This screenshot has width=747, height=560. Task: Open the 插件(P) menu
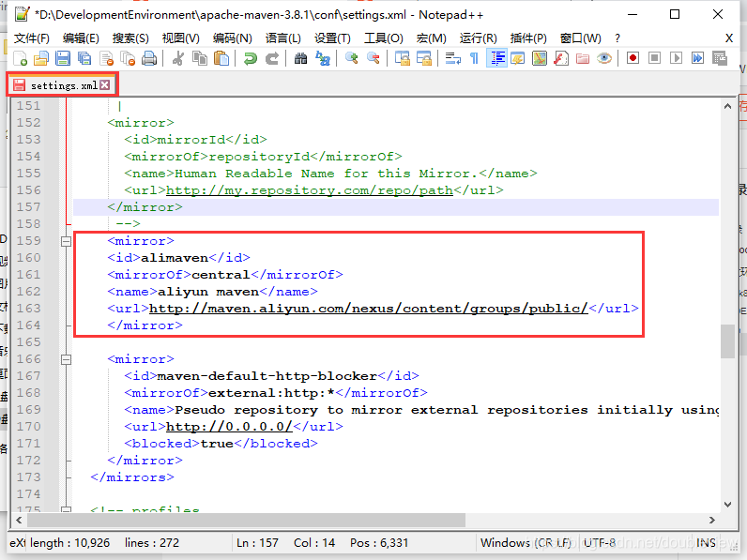pos(527,38)
